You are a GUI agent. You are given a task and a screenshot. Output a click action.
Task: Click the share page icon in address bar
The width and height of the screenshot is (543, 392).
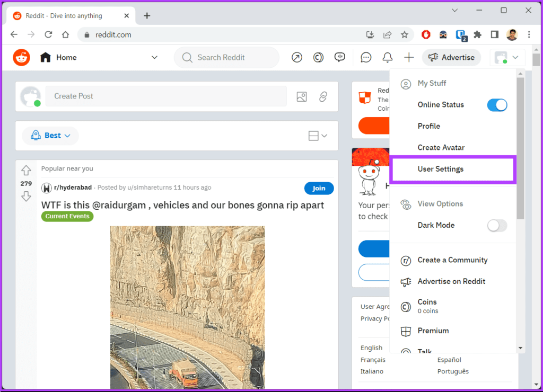coord(387,34)
